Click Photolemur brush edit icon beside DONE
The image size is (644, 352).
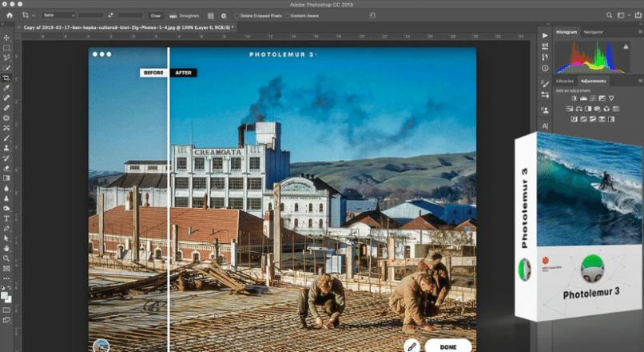point(412,346)
